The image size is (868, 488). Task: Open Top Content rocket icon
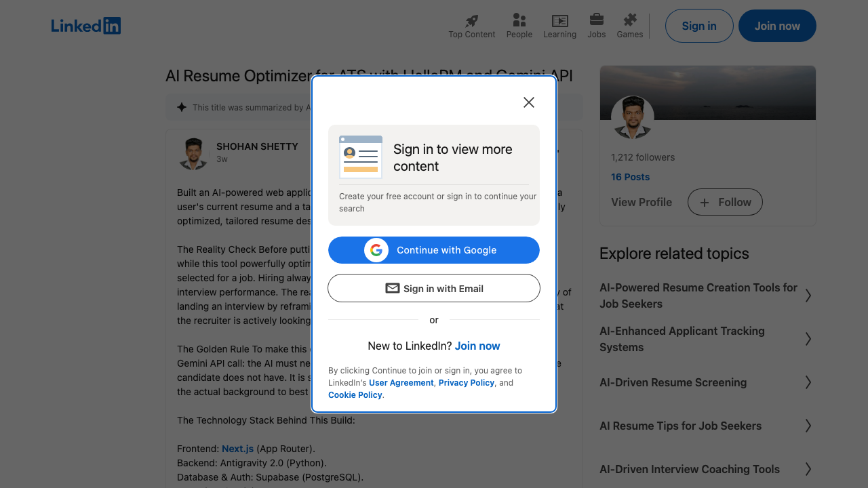(x=472, y=20)
